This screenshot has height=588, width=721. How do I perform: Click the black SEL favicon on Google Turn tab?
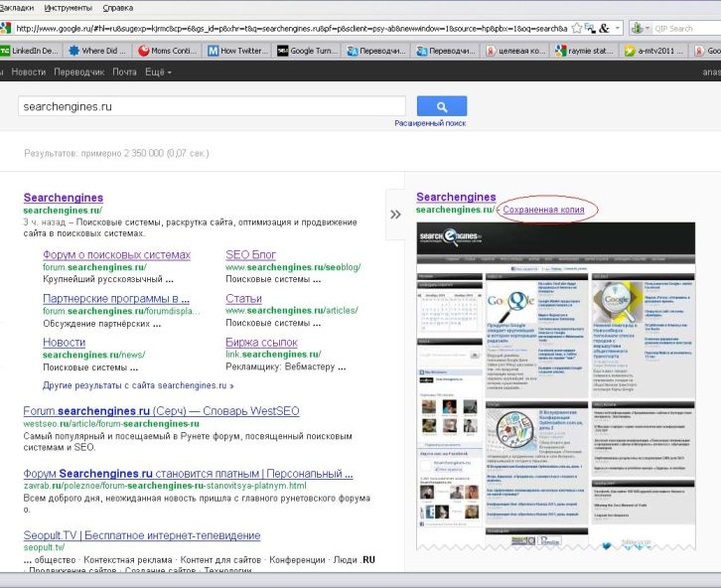point(283,51)
